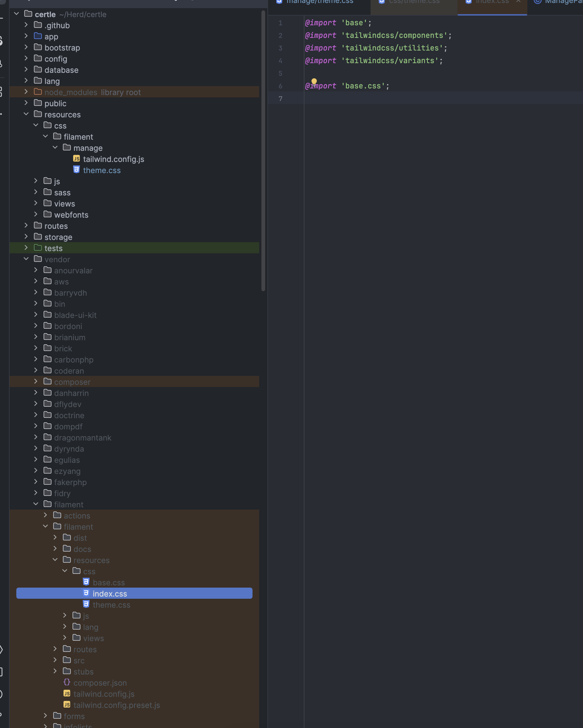This screenshot has height=728, width=583.
Task: Expand the composer folder
Action: [x=36, y=381]
